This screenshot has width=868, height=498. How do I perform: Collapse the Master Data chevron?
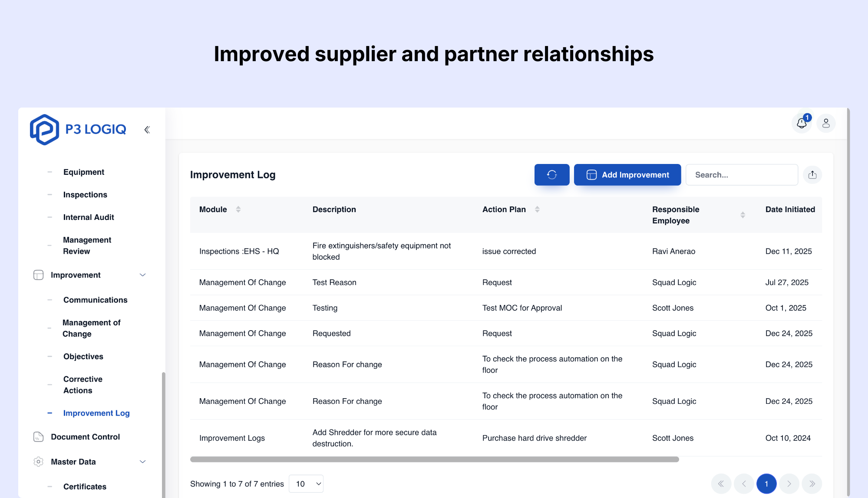(142, 462)
